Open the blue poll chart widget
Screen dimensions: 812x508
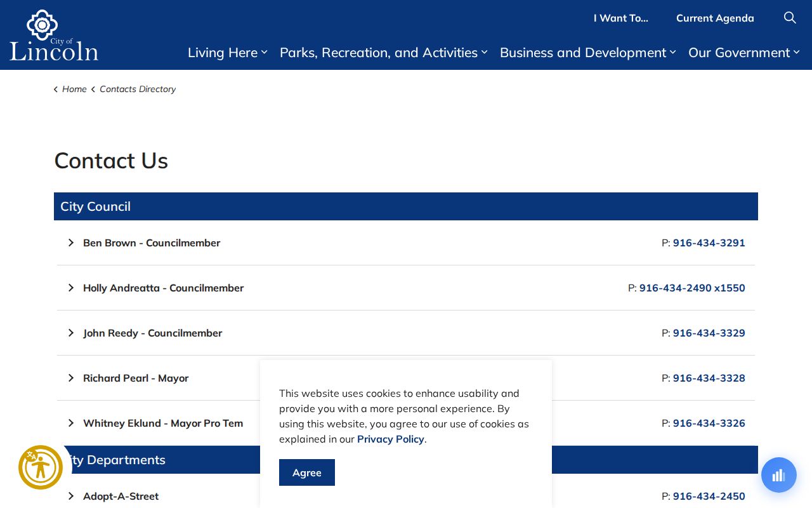coord(779,475)
